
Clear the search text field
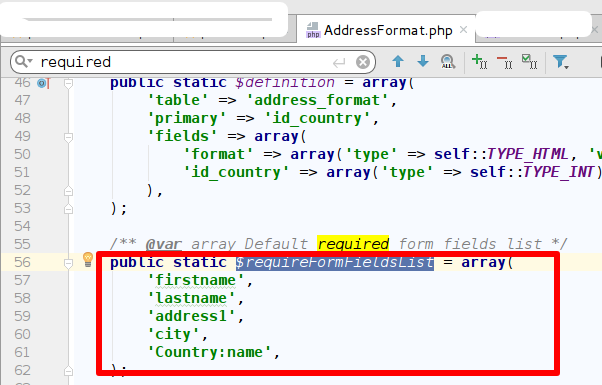[362, 62]
